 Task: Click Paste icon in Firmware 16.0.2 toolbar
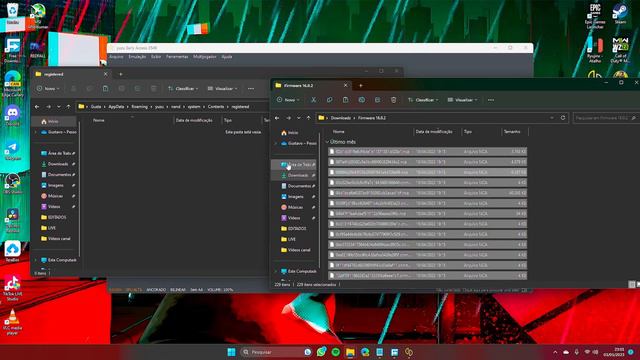[x=345, y=100]
